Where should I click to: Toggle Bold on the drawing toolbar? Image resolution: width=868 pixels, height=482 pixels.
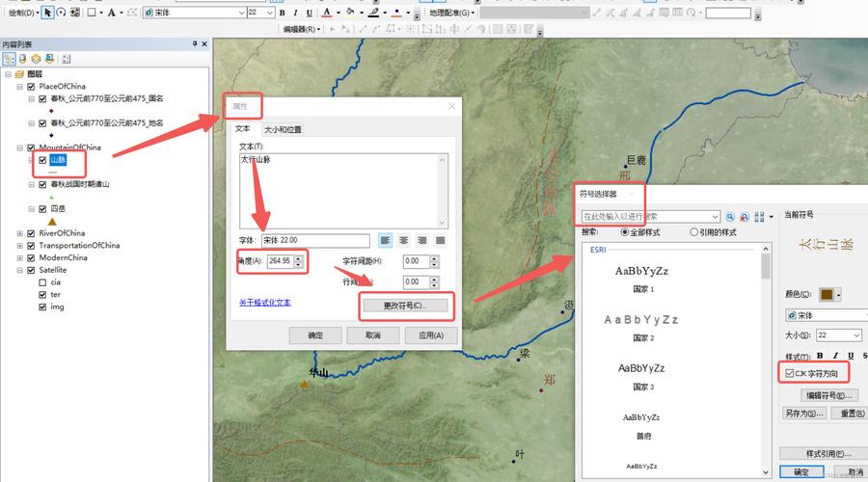click(x=283, y=13)
